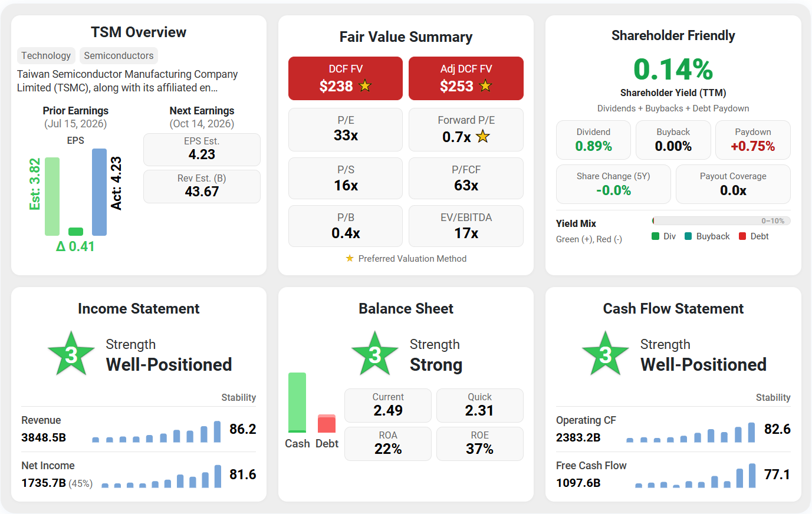The image size is (812, 514).
Task: Open the Adj DCF FV $253 card
Action: coord(466,78)
